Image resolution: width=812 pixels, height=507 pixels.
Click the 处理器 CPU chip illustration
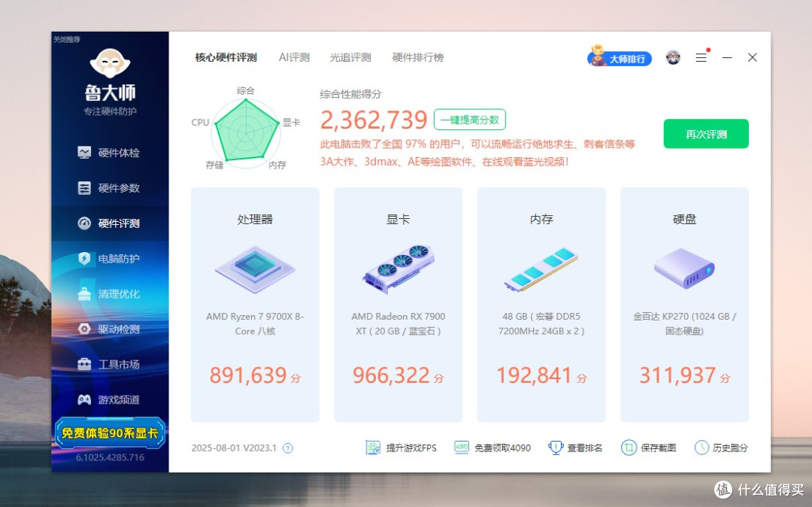(255, 269)
